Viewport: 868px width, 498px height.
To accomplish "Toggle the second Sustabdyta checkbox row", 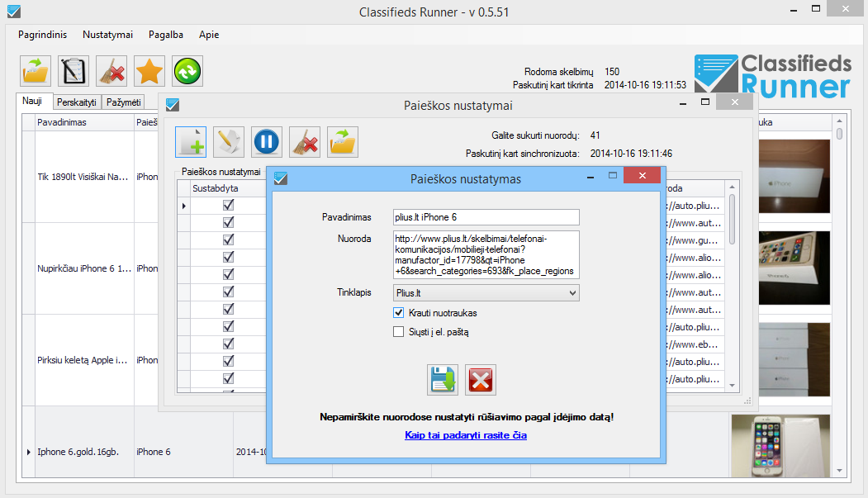I will (x=228, y=222).
